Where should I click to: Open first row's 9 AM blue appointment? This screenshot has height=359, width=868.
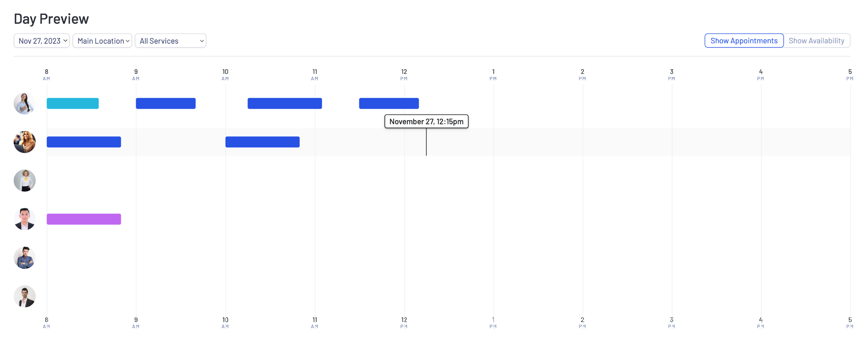pos(166,104)
